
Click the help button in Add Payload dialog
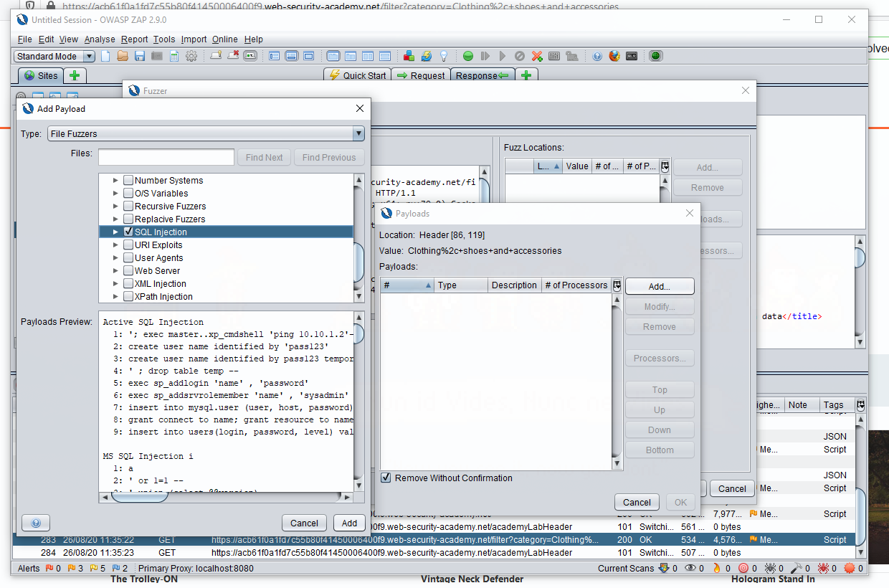[36, 523]
